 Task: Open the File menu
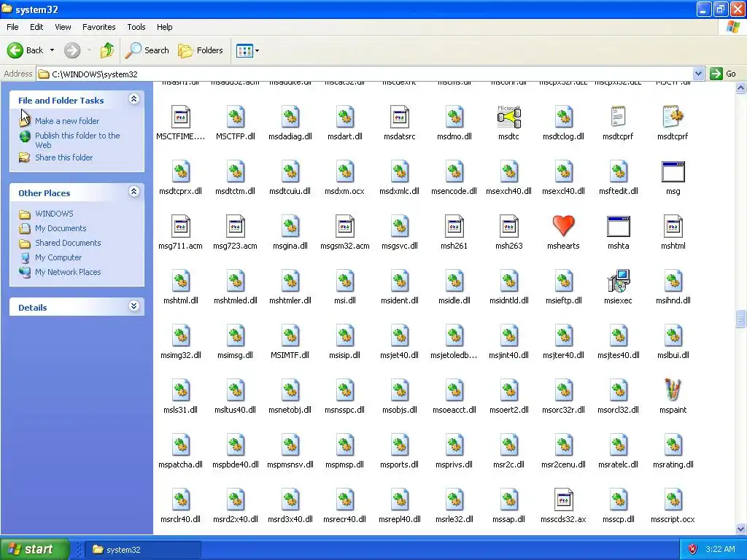click(x=13, y=27)
